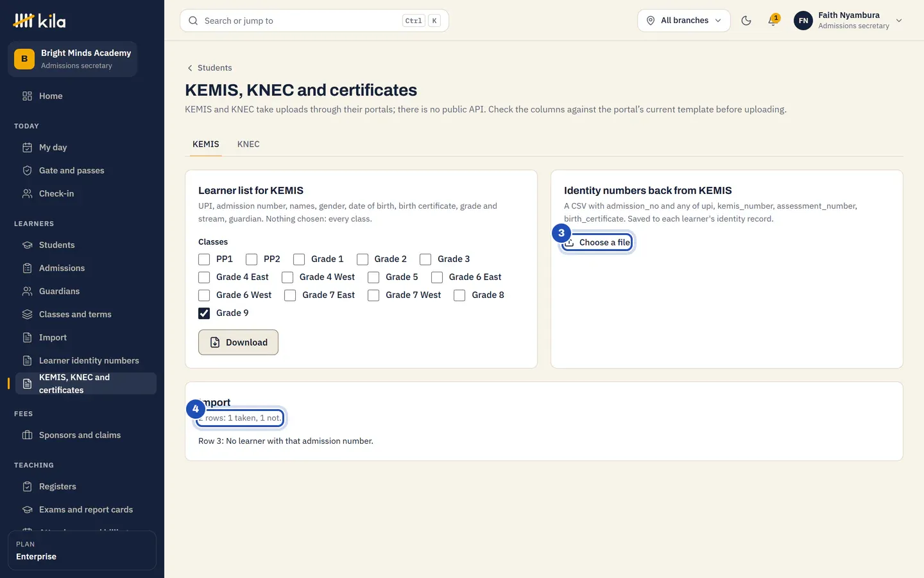
Task: Tick the Grade 7 West checkbox
Action: coord(373,295)
